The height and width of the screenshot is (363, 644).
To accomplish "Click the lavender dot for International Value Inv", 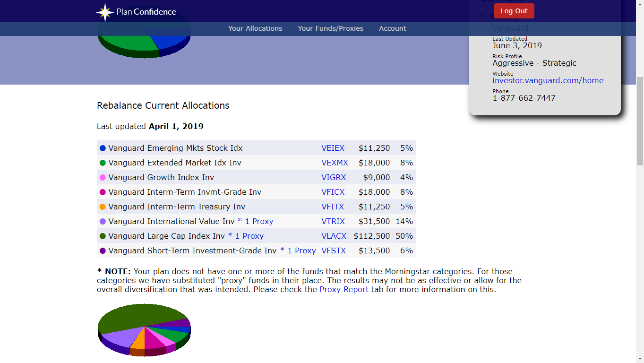I will tap(103, 222).
